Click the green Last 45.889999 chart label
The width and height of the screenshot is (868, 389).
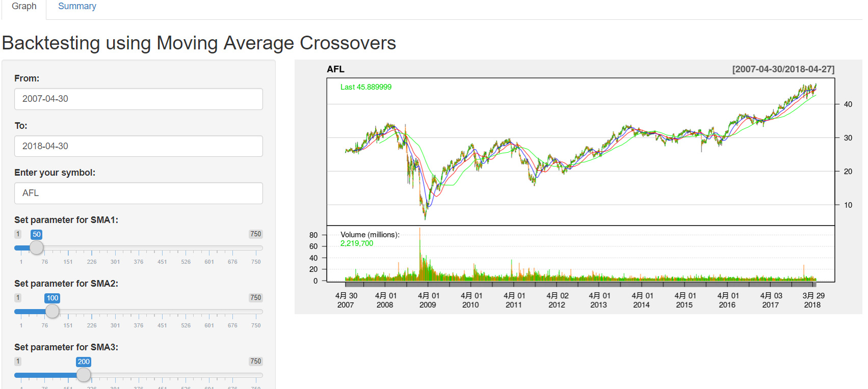tap(366, 87)
